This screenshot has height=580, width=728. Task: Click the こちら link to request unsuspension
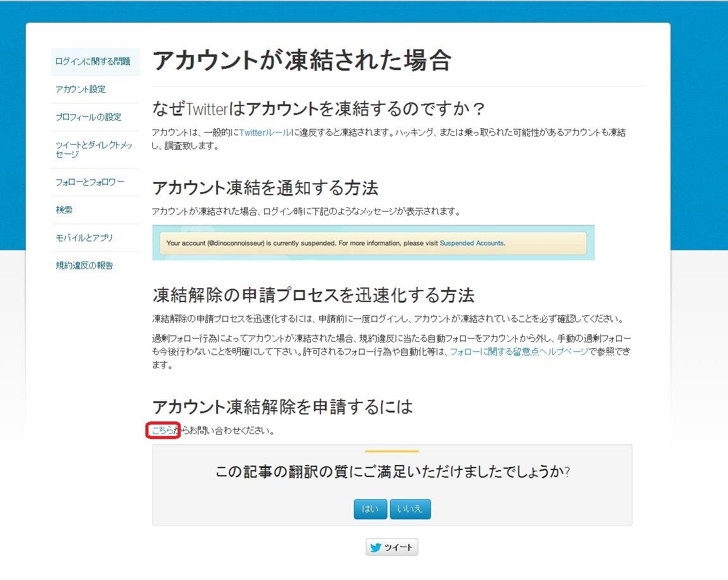point(162,431)
